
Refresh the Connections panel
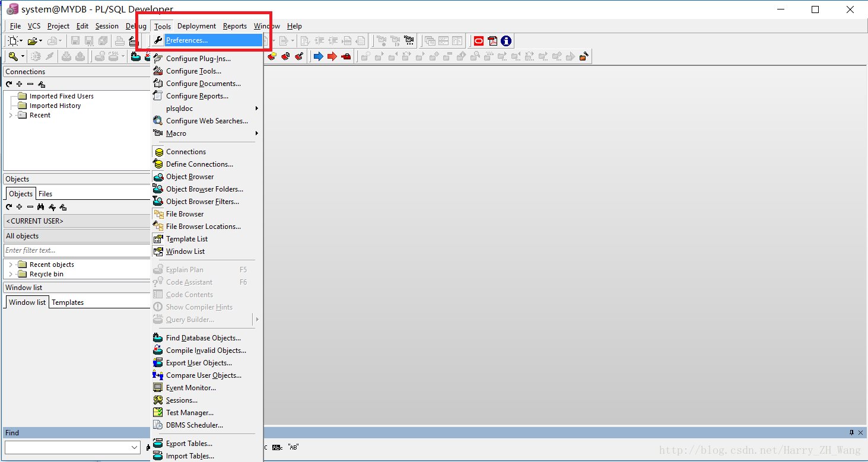[x=9, y=84]
